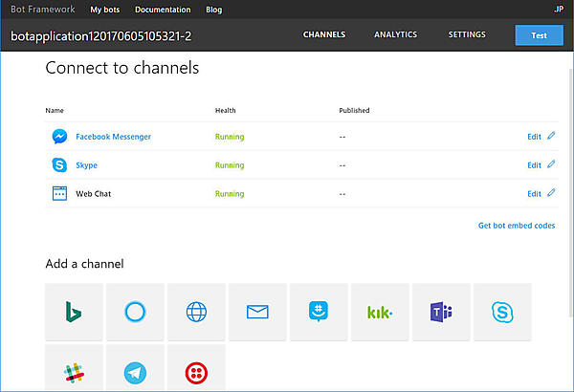
Task: Add the Telegram channel
Action: 135,371
